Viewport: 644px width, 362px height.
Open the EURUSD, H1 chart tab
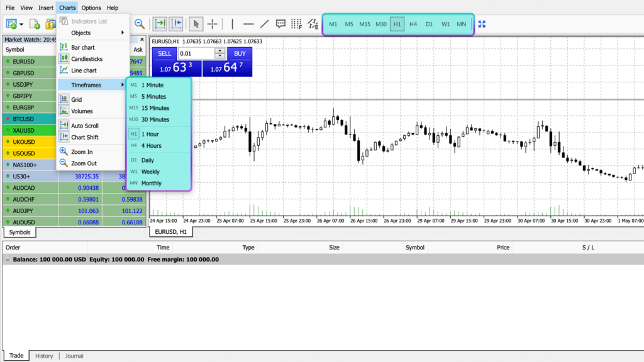click(x=170, y=232)
